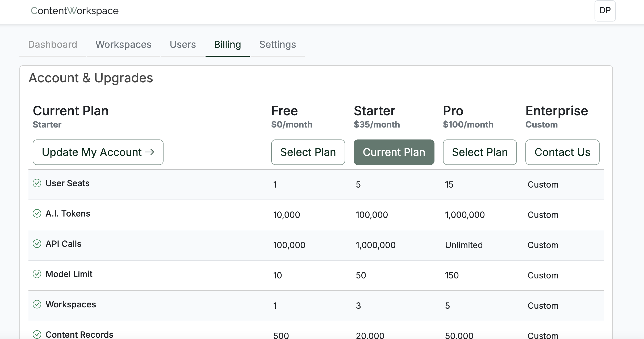644x339 pixels.
Task: Click the A.I. Tokens row label
Action: tap(68, 214)
